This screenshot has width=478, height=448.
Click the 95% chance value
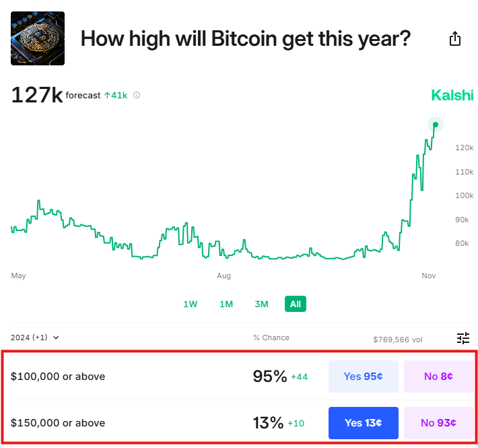(269, 377)
